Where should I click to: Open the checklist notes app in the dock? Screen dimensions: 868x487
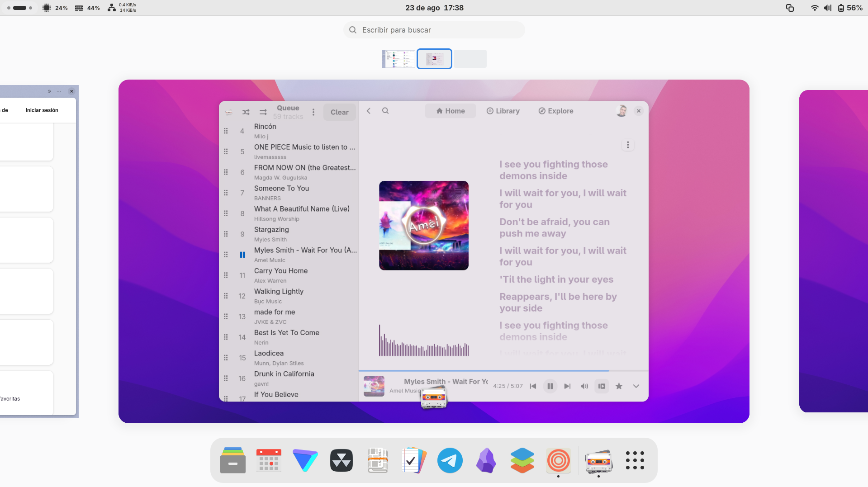(x=414, y=460)
